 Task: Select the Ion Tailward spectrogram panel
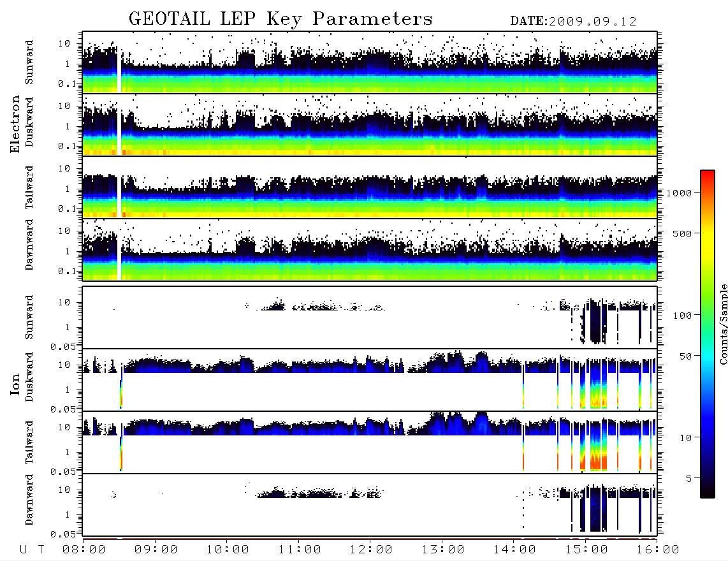point(370,442)
